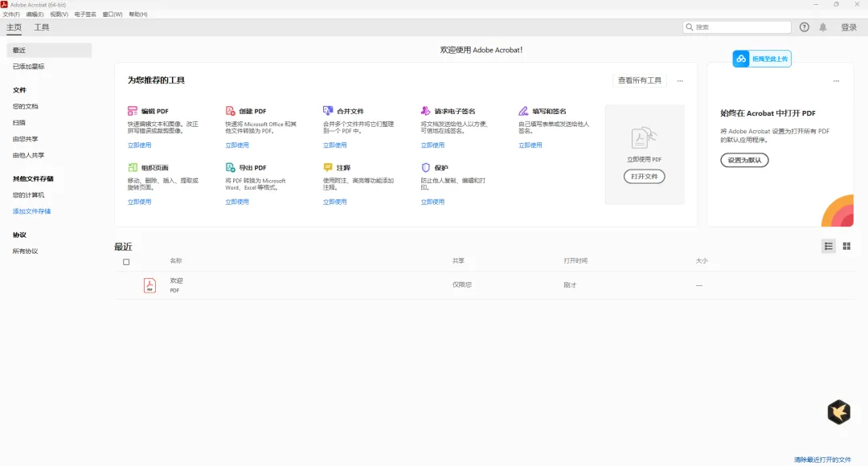Click 立即使用 under 合并文件
The width and height of the screenshot is (868, 466).
click(x=334, y=145)
